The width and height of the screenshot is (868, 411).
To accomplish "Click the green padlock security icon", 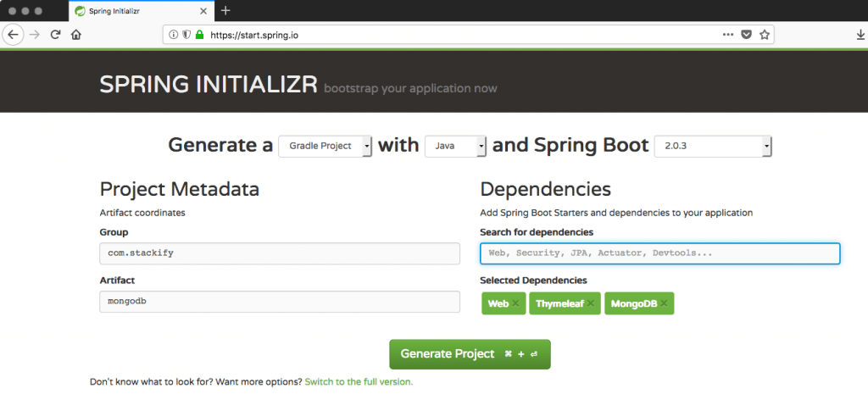I will click(200, 34).
